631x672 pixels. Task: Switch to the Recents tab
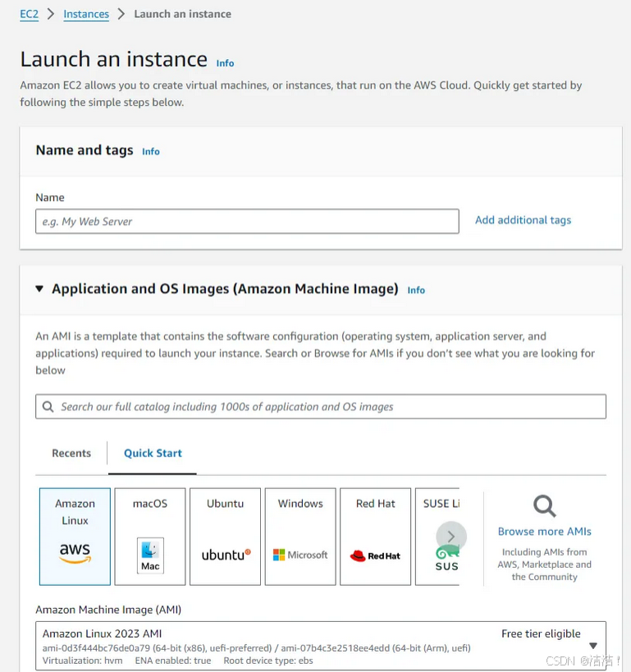click(x=71, y=453)
